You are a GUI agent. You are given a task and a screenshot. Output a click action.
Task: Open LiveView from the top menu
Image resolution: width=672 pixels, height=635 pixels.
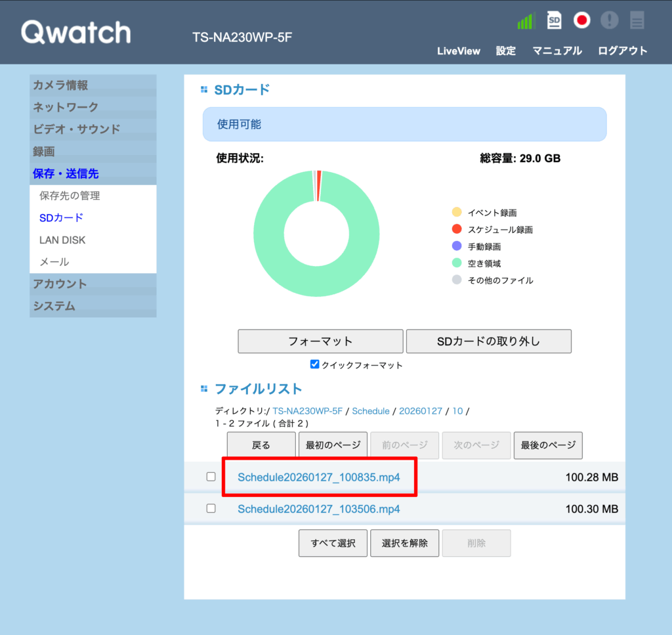pyautogui.click(x=459, y=51)
